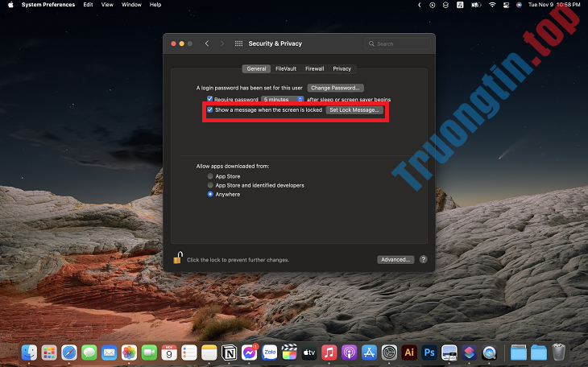The image size is (588, 367).
Task: Open the Advanced settings button
Action: tap(395, 259)
